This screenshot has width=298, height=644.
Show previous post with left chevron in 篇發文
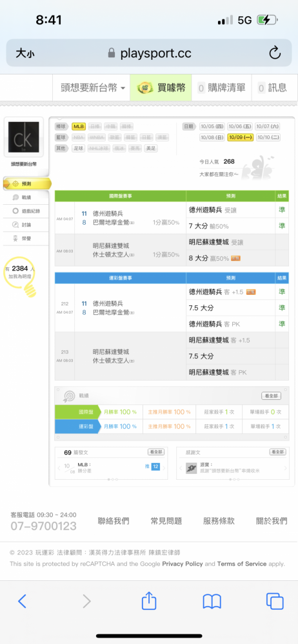[59, 468]
